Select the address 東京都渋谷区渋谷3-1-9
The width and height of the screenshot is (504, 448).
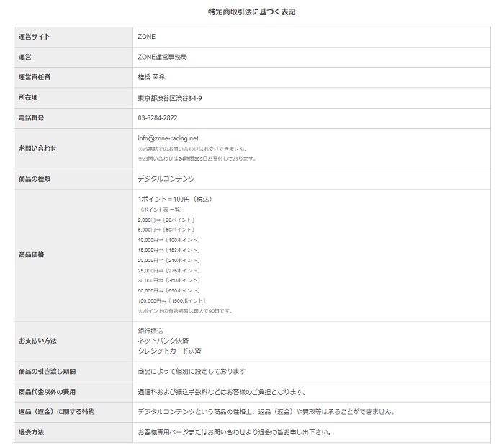(x=170, y=97)
